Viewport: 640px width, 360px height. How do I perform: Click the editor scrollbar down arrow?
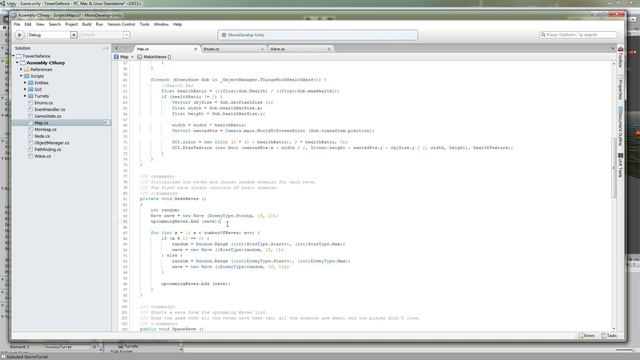(613, 329)
